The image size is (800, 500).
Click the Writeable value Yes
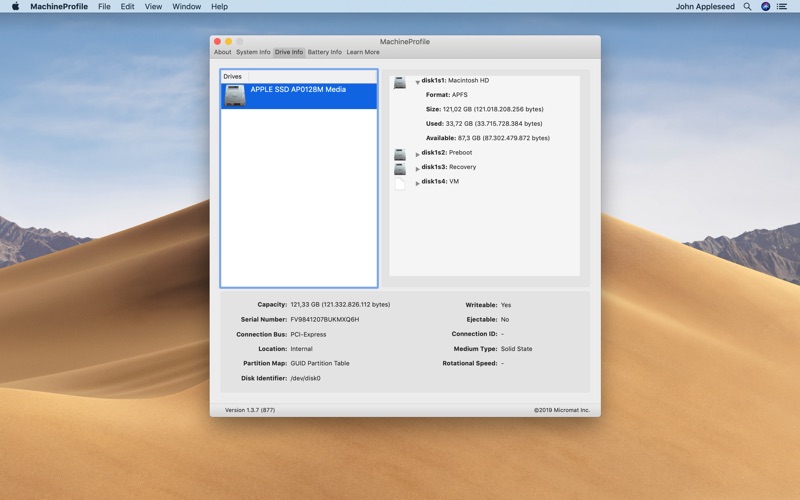click(x=506, y=305)
